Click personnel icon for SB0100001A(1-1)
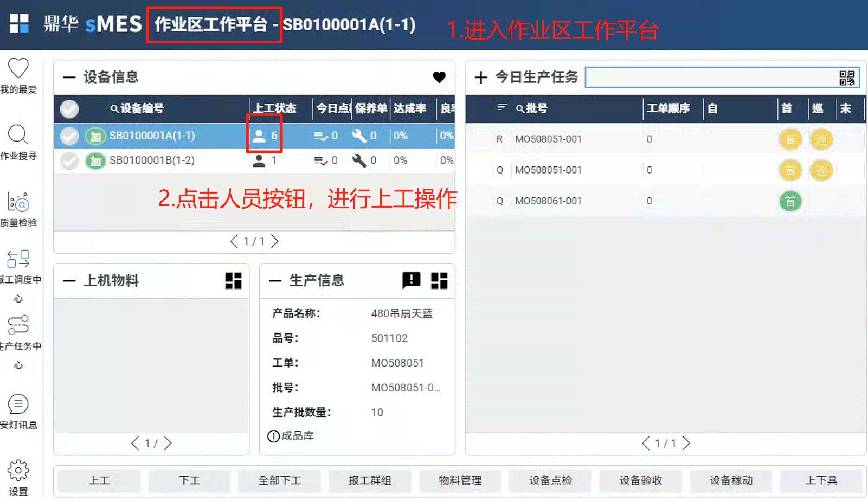The width and height of the screenshot is (868, 501). click(259, 136)
